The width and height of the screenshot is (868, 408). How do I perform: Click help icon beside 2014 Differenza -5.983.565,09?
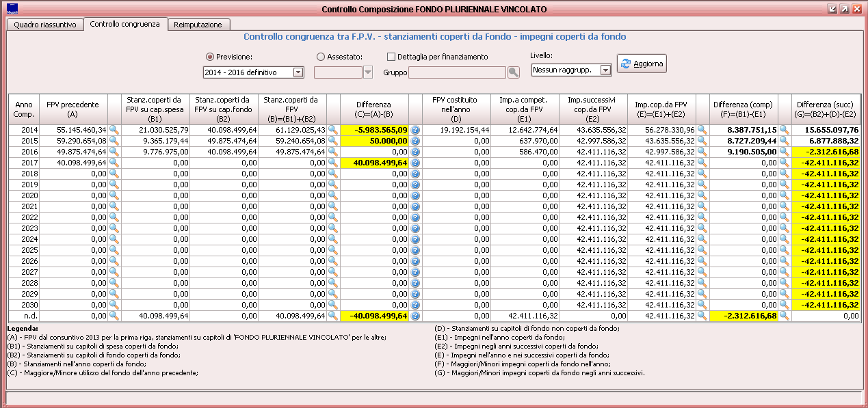click(x=415, y=129)
